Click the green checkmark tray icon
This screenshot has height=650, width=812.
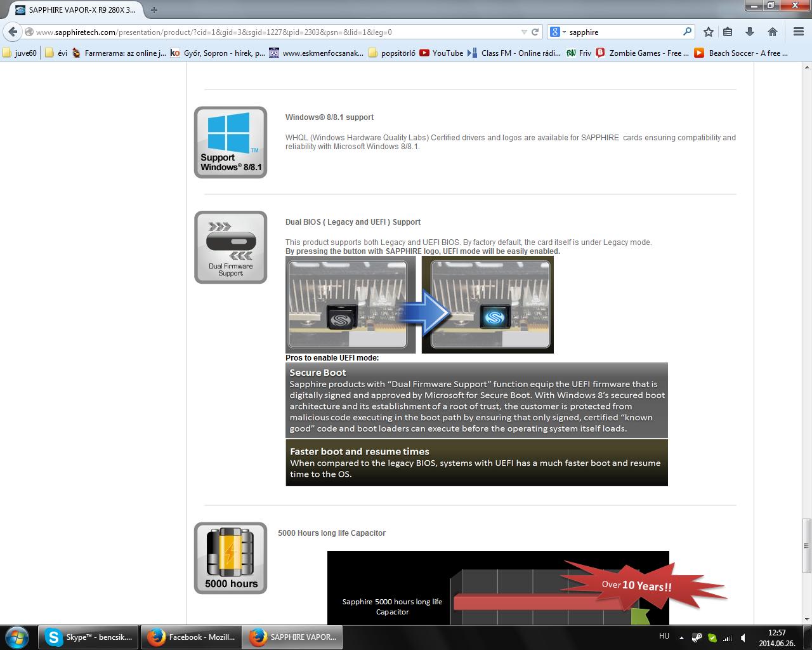click(x=712, y=637)
